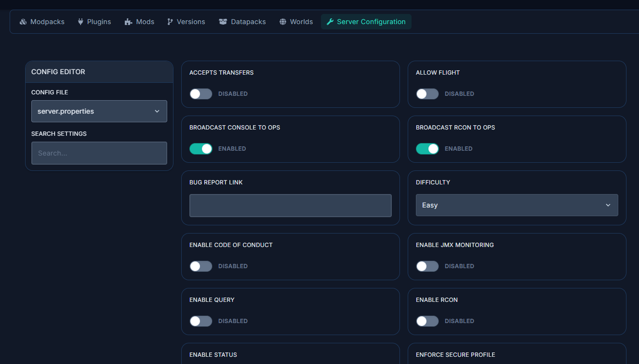639x364 pixels.
Task: Click the Datapacks box icon
Action: (x=223, y=22)
